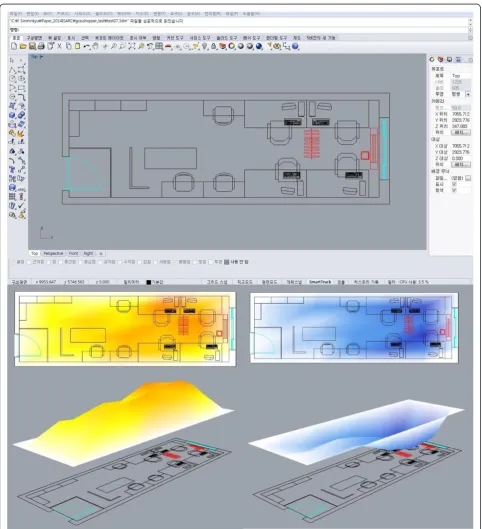Click the Open folder icon in toolbar
This screenshot has width=482, height=529.
[x=23, y=46]
